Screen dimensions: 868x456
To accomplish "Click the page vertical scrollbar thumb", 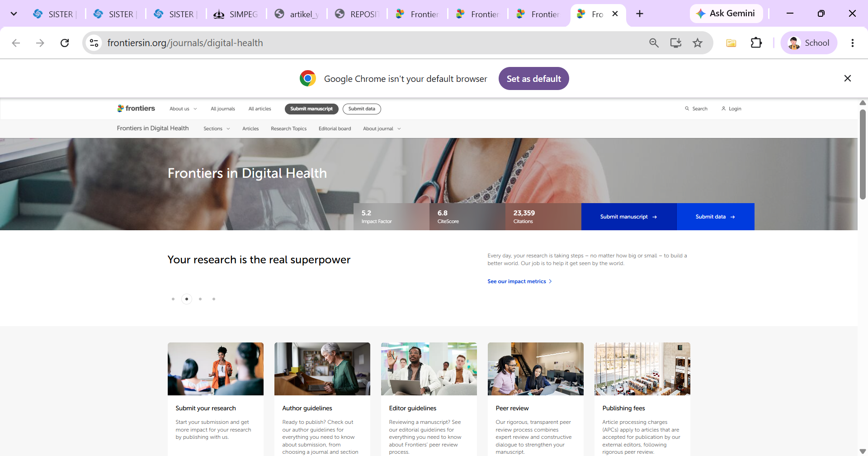I will click(x=863, y=154).
